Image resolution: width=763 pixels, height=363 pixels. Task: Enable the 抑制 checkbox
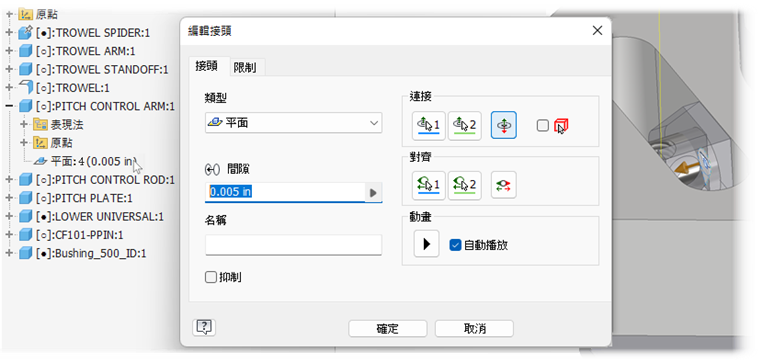click(210, 277)
